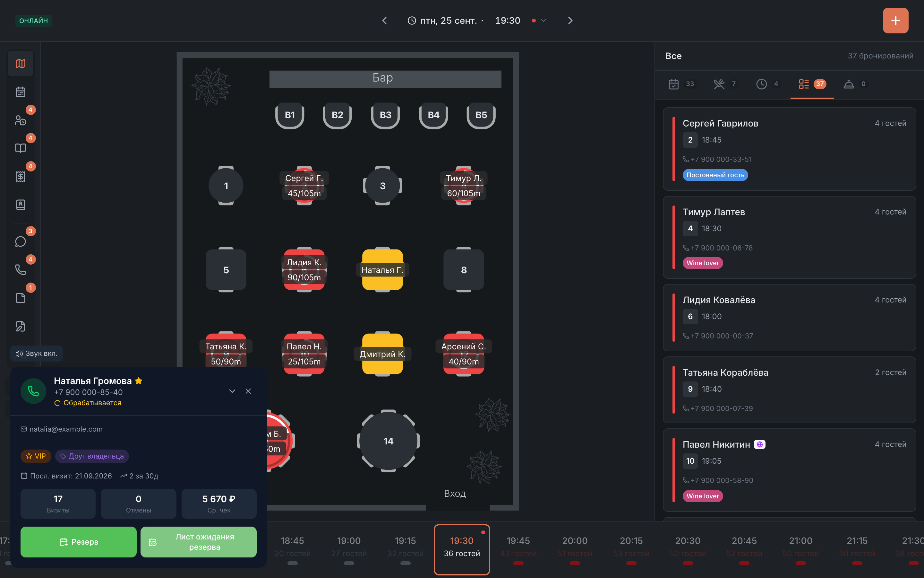Open phone calls icon in sidebar

tap(21, 270)
